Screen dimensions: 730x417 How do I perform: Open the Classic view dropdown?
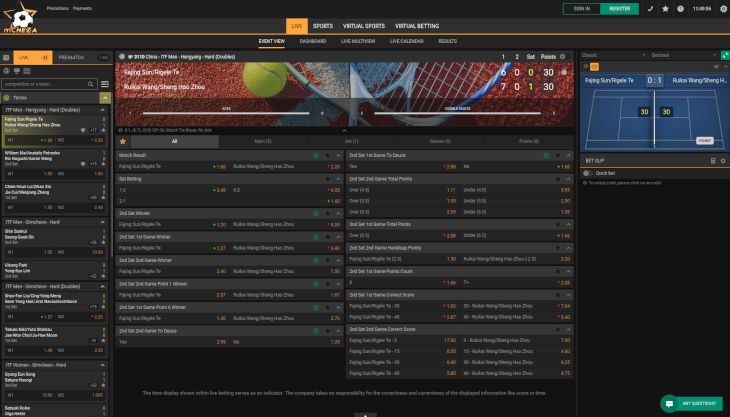(x=614, y=55)
